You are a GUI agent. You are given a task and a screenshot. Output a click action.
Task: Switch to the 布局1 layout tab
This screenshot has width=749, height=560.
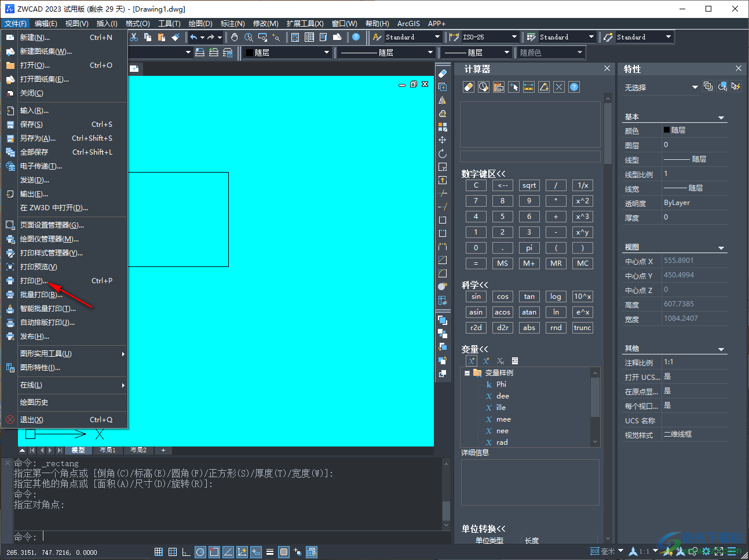(x=108, y=450)
